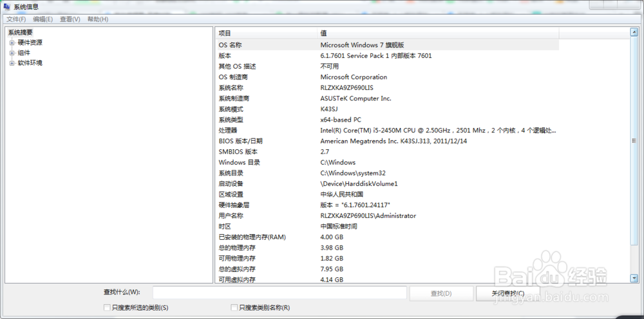Enable 只搜索所选的类别(S) checkbox
644x319 pixels.
point(107,307)
